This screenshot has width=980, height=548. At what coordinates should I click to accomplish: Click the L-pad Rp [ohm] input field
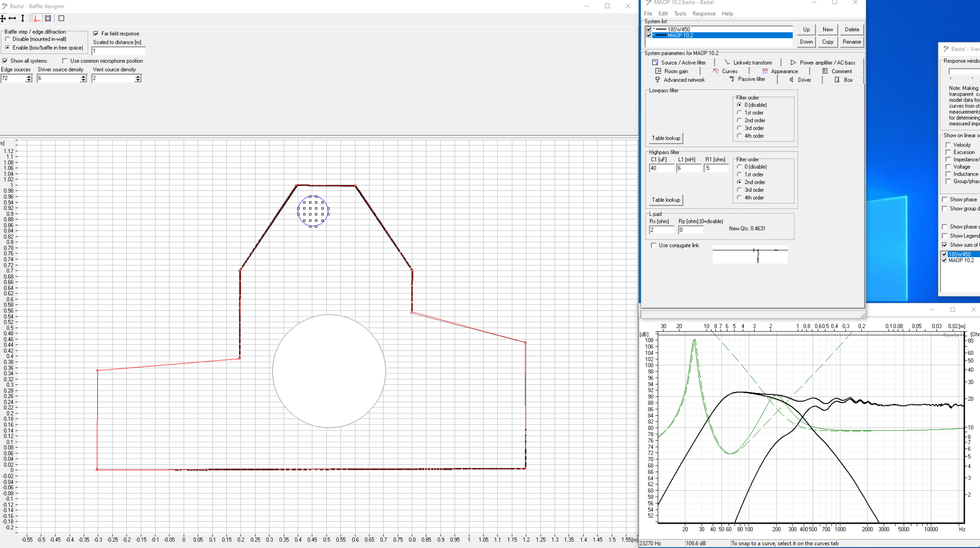690,230
